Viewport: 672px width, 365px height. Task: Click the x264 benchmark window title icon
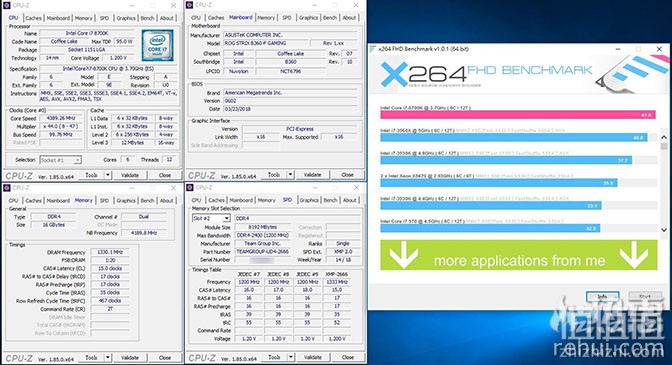(x=373, y=49)
